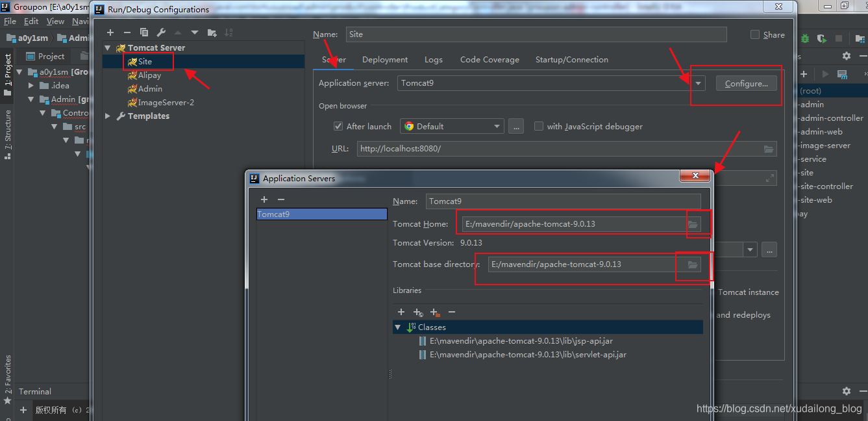Viewport: 868px width, 421px height.
Task: Expand the Templates tree node
Action: point(108,116)
